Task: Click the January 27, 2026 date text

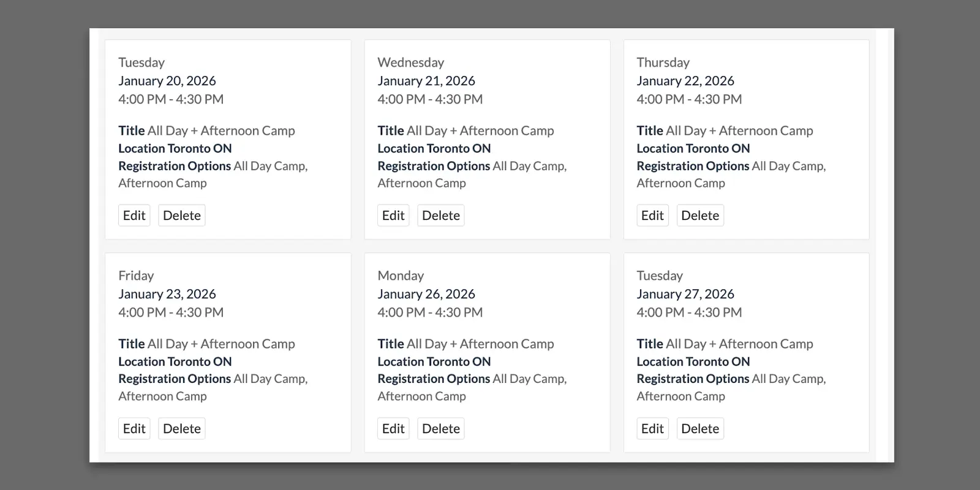Action: click(x=685, y=294)
